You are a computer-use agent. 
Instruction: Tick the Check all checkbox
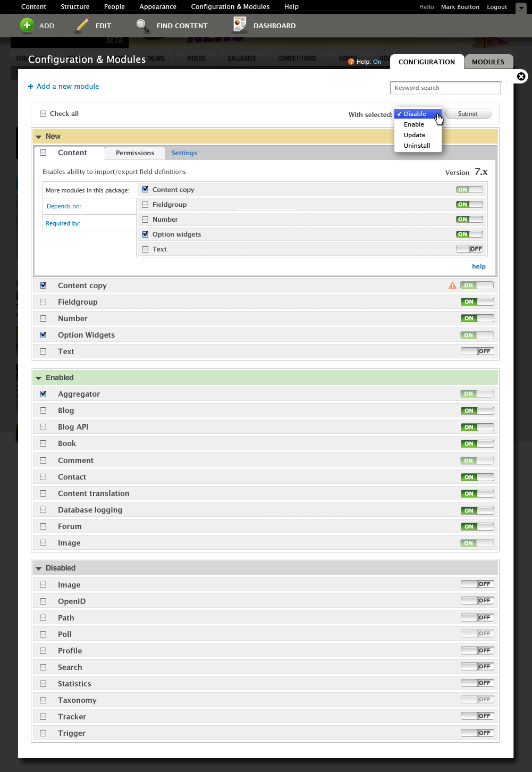click(43, 114)
